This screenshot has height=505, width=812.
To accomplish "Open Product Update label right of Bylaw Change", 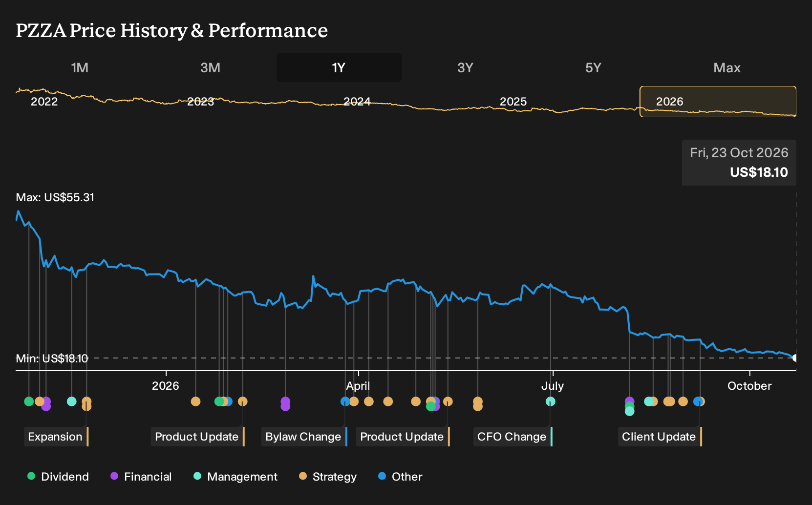I will click(x=403, y=437).
